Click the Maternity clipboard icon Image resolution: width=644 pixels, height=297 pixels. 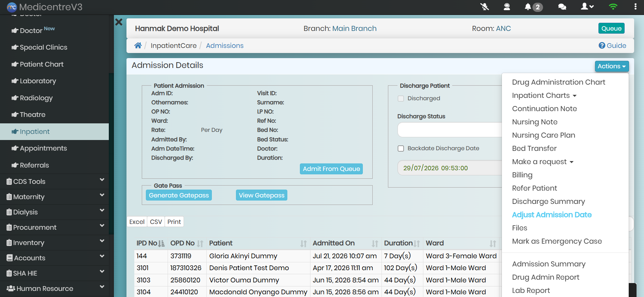(x=9, y=197)
